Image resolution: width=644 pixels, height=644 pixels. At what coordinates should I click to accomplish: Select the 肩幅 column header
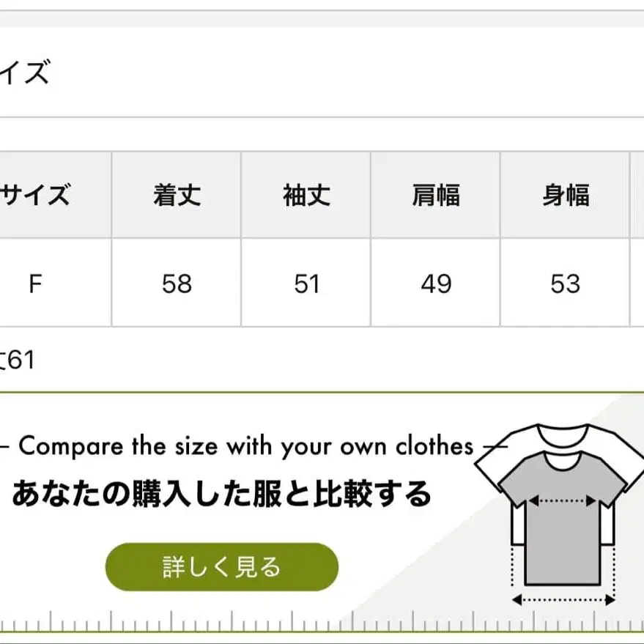click(x=436, y=196)
